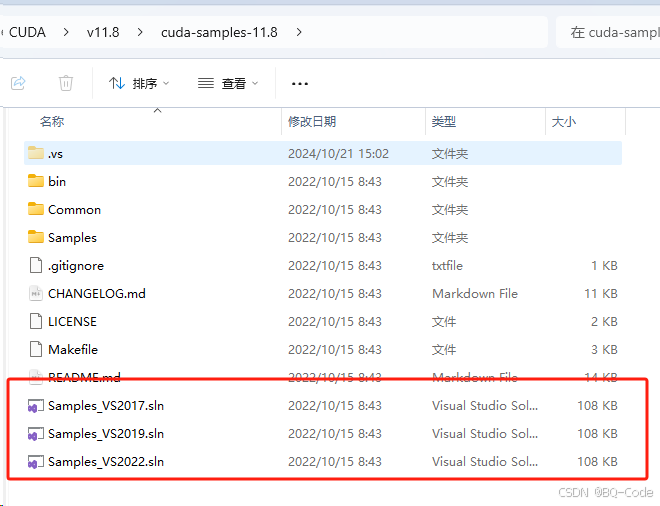
Task: Click the Makefile file icon
Action: tap(36, 349)
